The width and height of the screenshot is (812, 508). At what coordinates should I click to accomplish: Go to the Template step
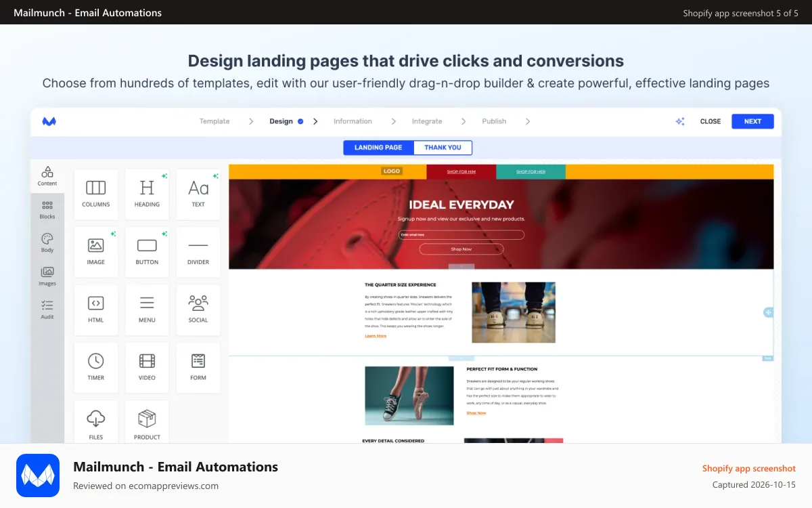pos(215,121)
